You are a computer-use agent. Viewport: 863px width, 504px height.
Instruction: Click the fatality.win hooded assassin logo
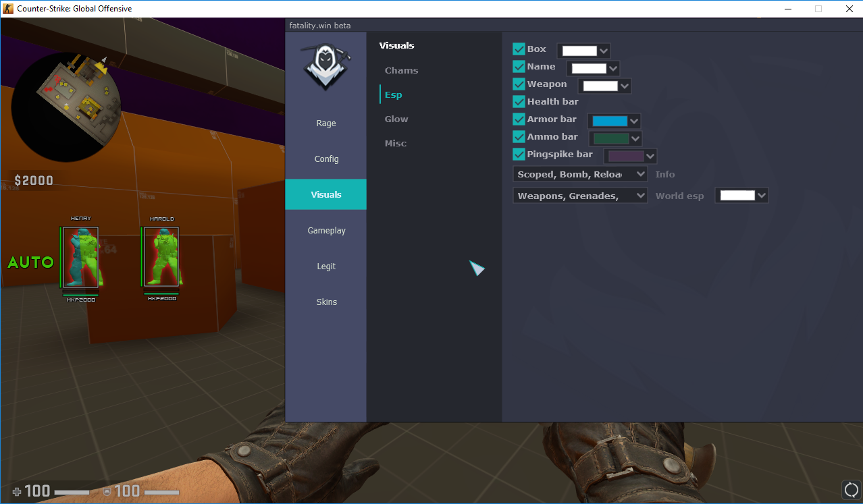coord(326,66)
